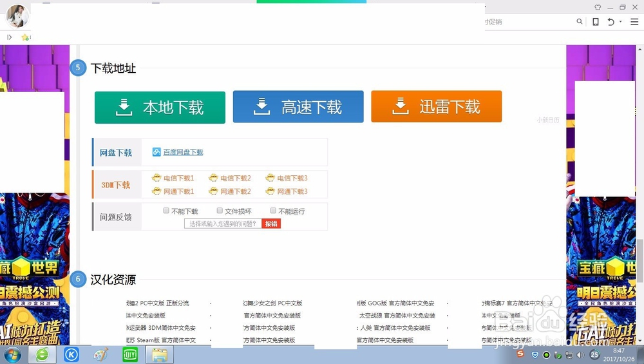Open the 电信下载1 link
Image resolution: width=644 pixels, height=364 pixels.
click(178, 178)
